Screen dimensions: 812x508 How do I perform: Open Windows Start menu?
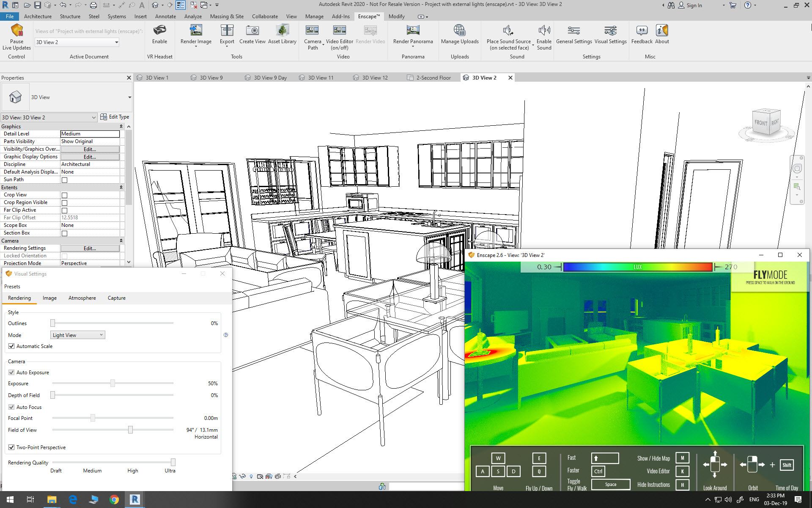pyautogui.click(x=10, y=500)
